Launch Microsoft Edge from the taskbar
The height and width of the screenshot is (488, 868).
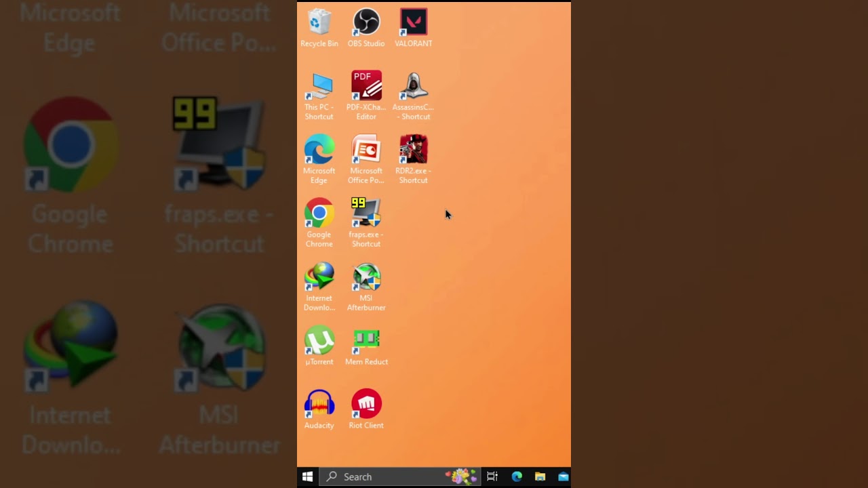[517, 477]
